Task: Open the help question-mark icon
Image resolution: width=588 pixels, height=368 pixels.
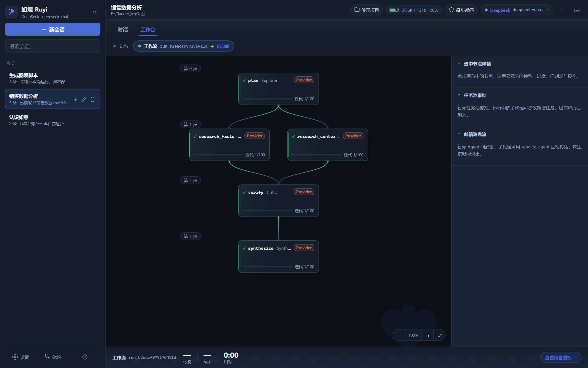Action: tap(85, 357)
